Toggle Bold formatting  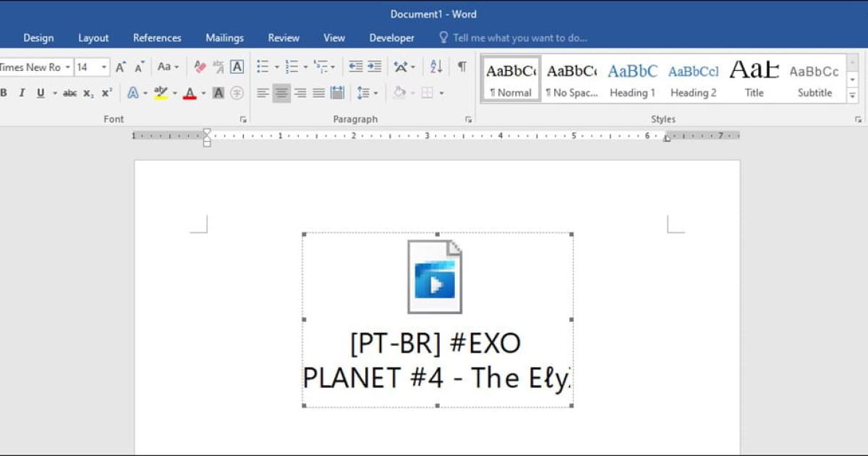(x=4, y=93)
